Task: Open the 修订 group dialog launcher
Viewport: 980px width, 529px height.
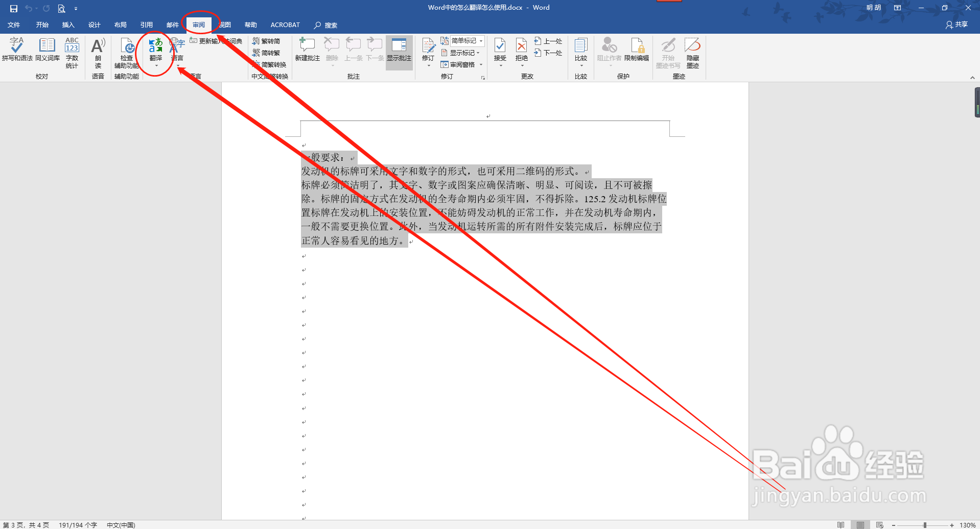Action: pos(483,78)
